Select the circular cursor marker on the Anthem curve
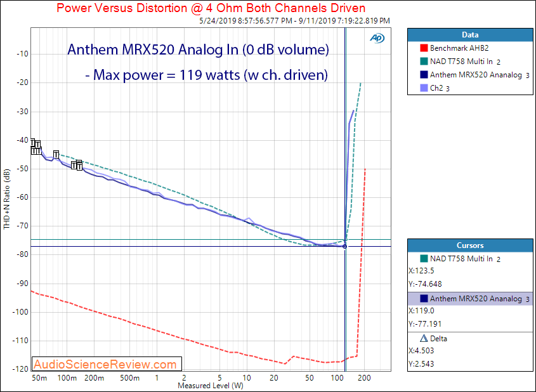The image size is (536, 392). pyautogui.click(x=344, y=246)
